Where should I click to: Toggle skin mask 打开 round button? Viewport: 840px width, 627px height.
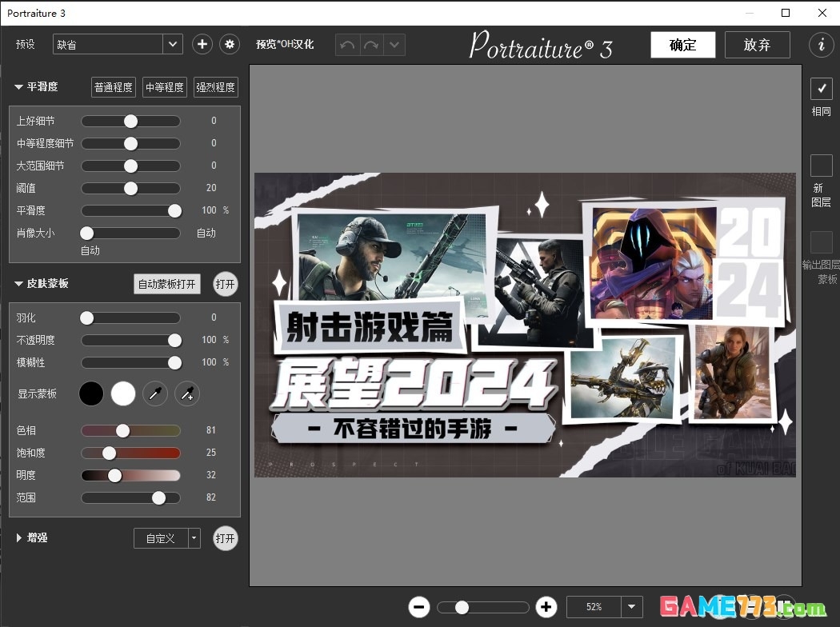pyautogui.click(x=226, y=284)
